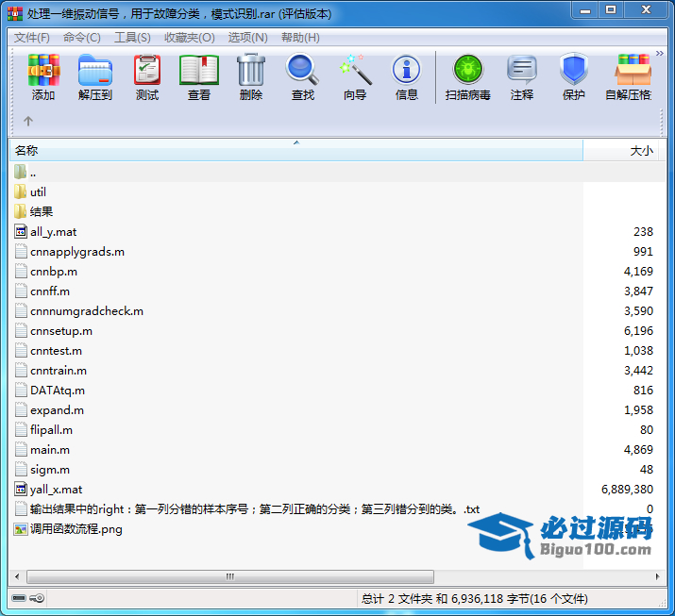Maximize the WinRAR window
The height and width of the screenshot is (616, 675).
pos(611,10)
